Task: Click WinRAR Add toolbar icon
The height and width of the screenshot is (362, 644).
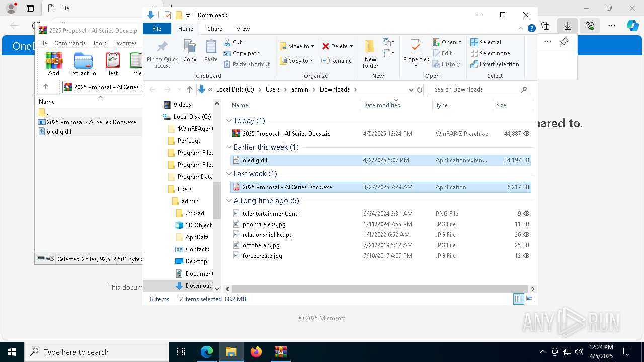Action: click(54, 64)
